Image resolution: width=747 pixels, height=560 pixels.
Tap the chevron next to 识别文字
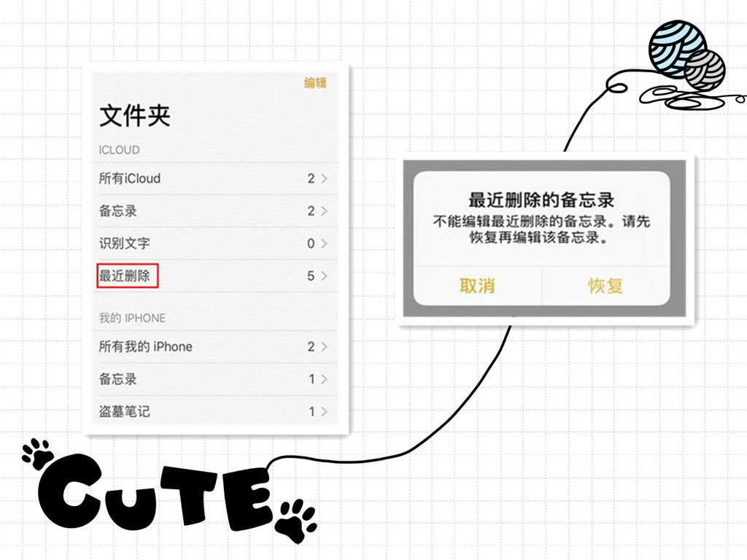click(x=323, y=244)
